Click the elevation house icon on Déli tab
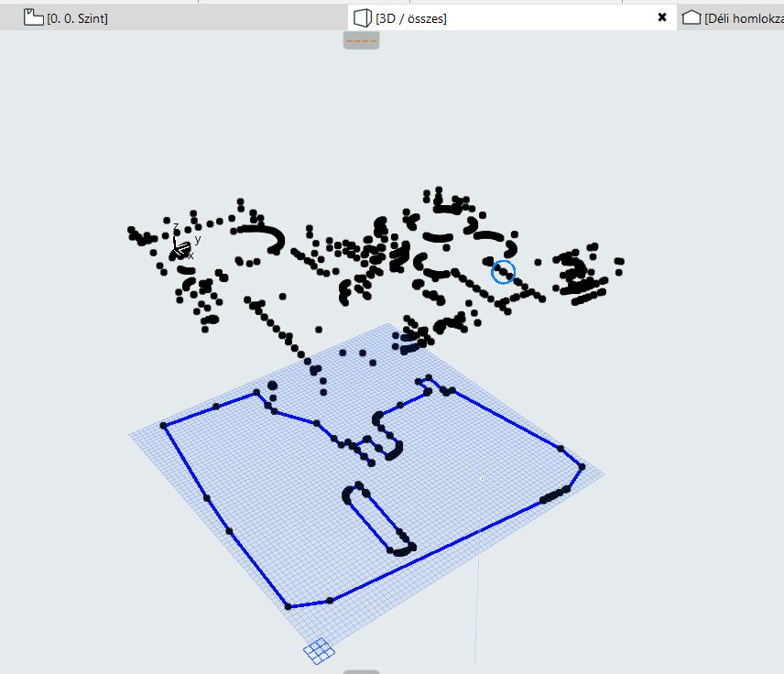 pos(691,17)
